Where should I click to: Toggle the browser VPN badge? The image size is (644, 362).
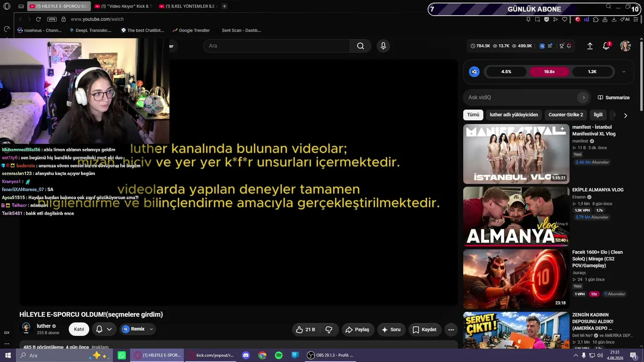coord(52,19)
